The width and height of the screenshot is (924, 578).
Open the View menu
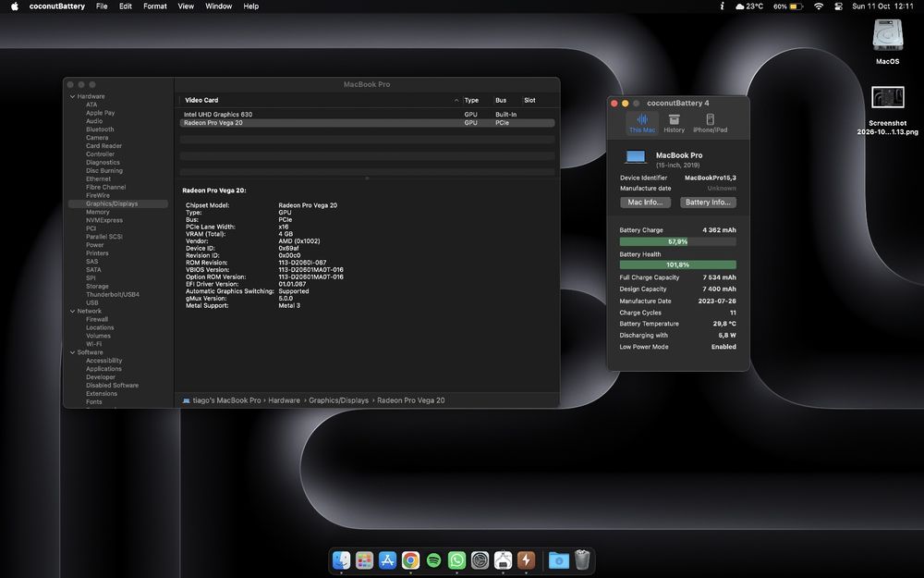point(187,6)
